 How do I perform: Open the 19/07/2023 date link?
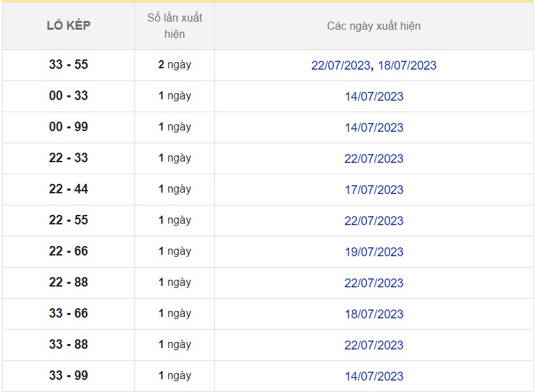374,252
